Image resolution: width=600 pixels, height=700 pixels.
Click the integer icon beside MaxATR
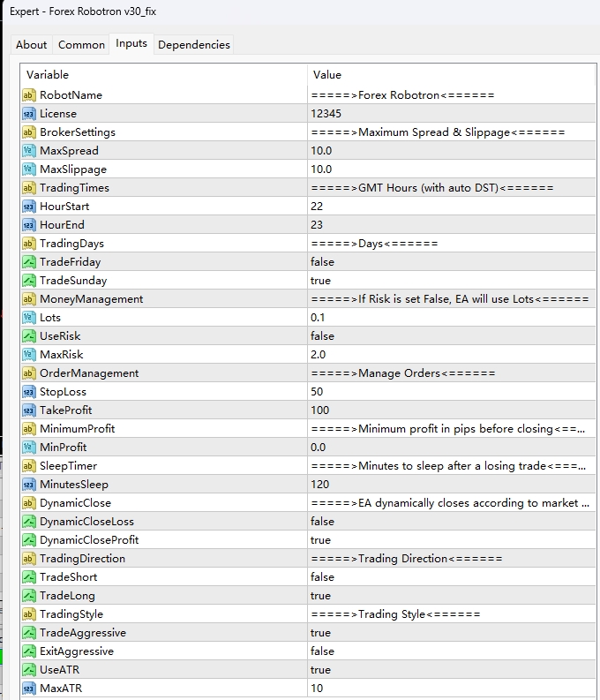pos(28,689)
